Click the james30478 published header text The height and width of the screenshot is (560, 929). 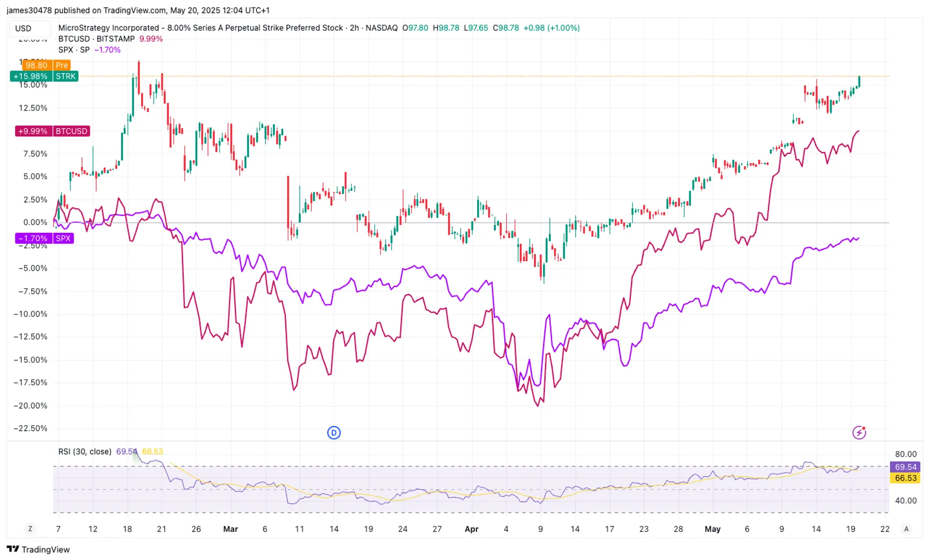[138, 10]
